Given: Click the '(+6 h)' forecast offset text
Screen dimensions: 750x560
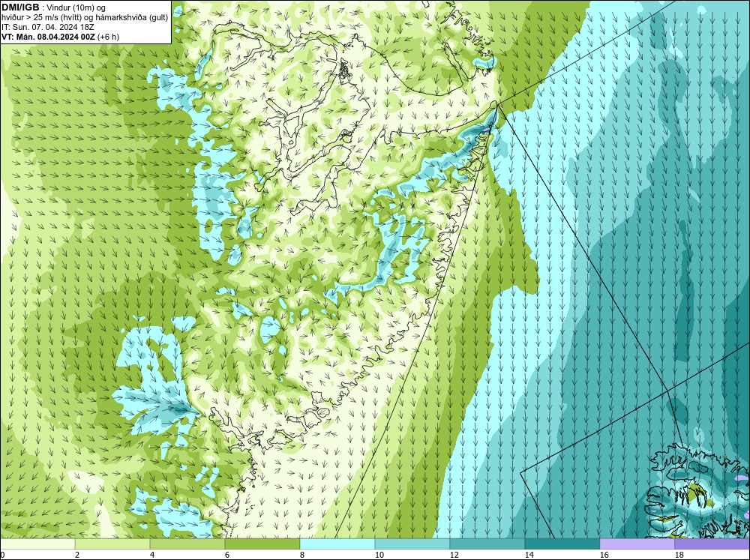Looking at the screenshot, I should [x=108, y=37].
